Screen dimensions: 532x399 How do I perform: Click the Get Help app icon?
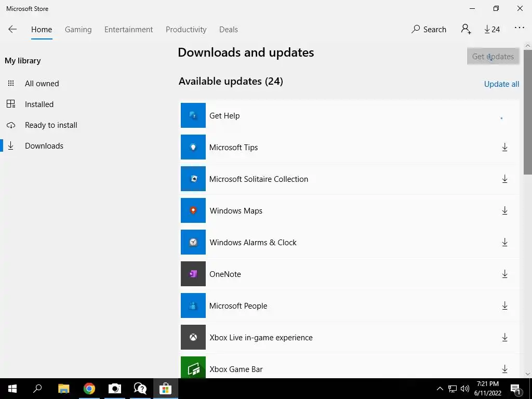coord(193,115)
